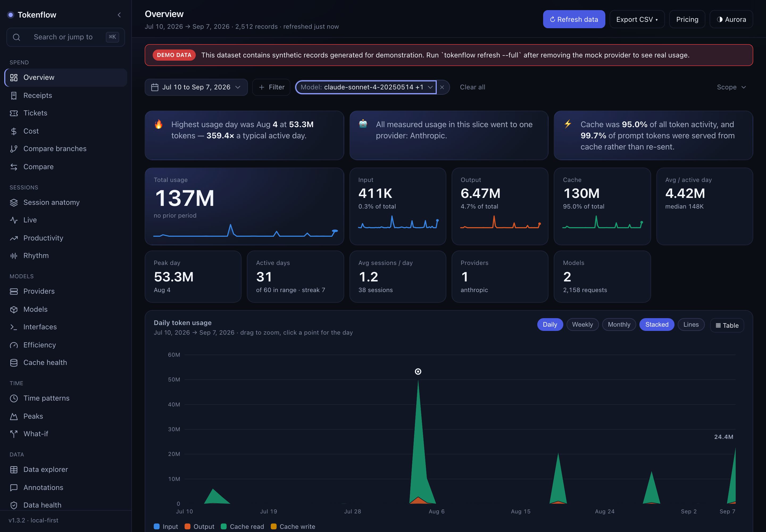Image resolution: width=766 pixels, height=532 pixels.
Task: Remove the Model filter chip
Action: click(442, 87)
